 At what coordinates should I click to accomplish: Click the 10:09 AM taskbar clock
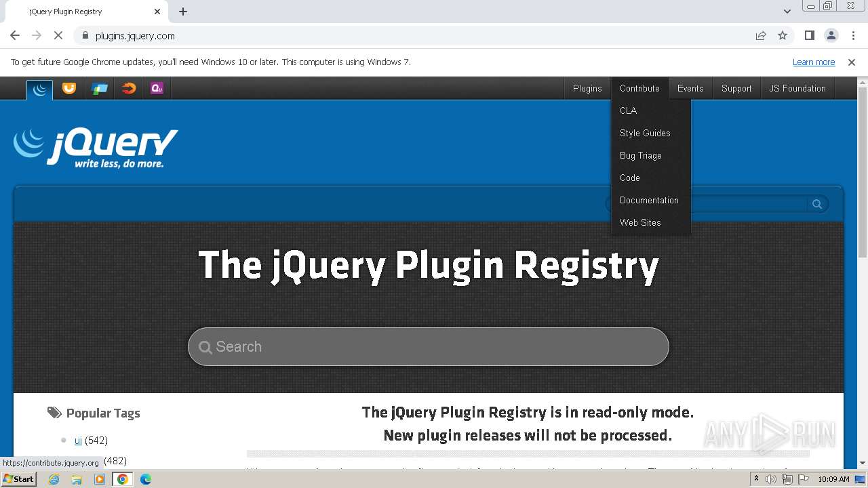(x=833, y=479)
